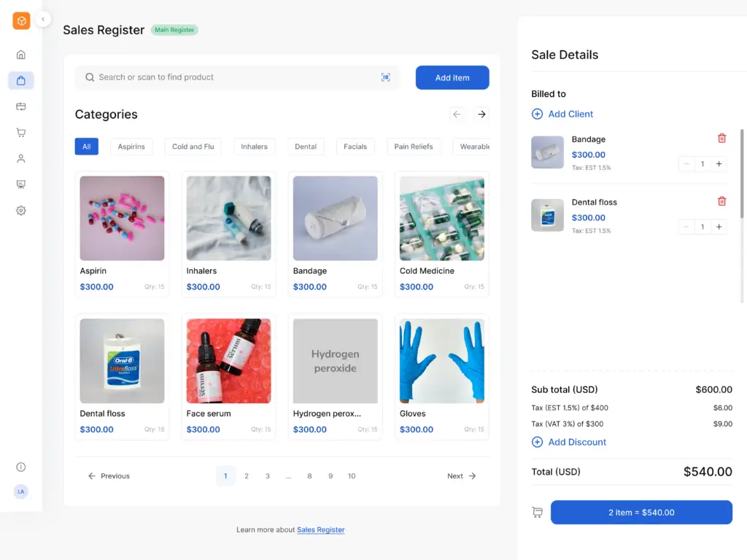Select the Dental category filter
The height and width of the screenshot is (560, 747).
coord(305,146)
